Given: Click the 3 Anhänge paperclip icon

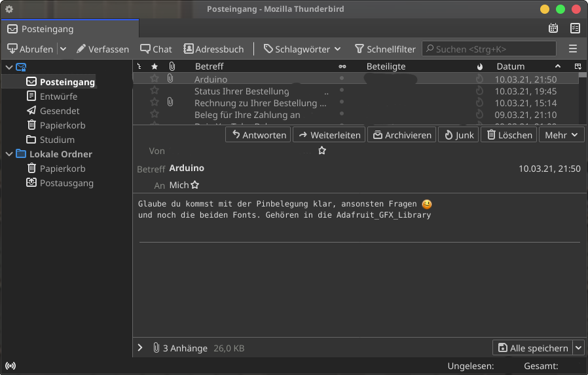Looking at the screenshot, I should click(156, 347).
